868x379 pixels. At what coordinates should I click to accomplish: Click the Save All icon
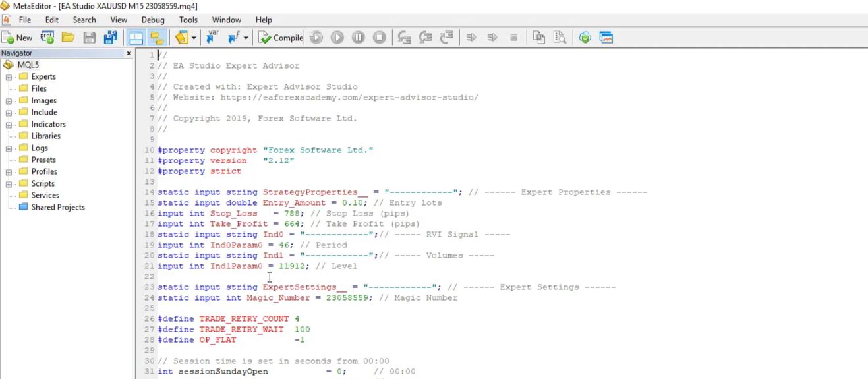click(x=110, y=38)
